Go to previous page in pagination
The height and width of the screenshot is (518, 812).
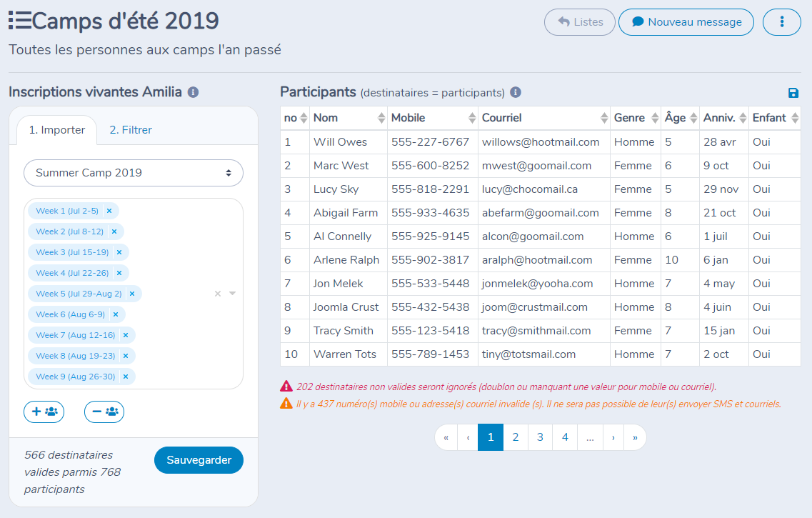point(468,438)
